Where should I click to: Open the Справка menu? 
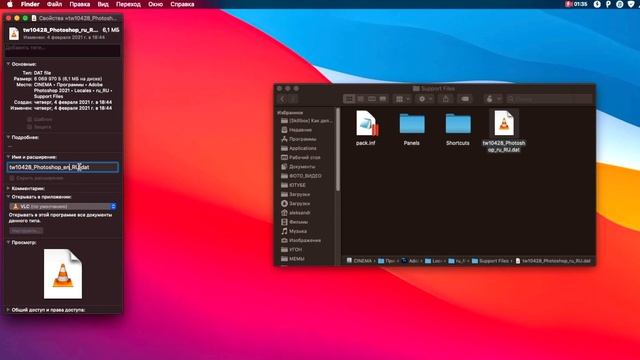[x=182, y=4]
